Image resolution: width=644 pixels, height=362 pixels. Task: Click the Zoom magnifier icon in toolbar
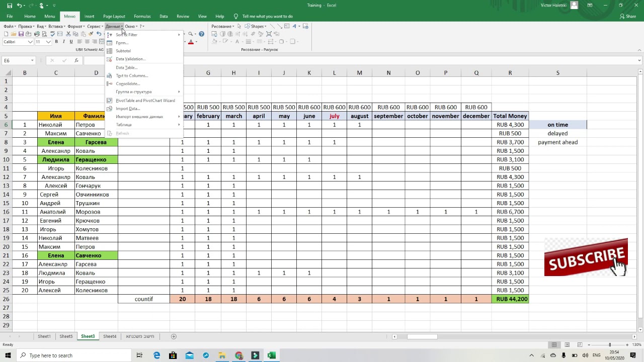(191, 34)
